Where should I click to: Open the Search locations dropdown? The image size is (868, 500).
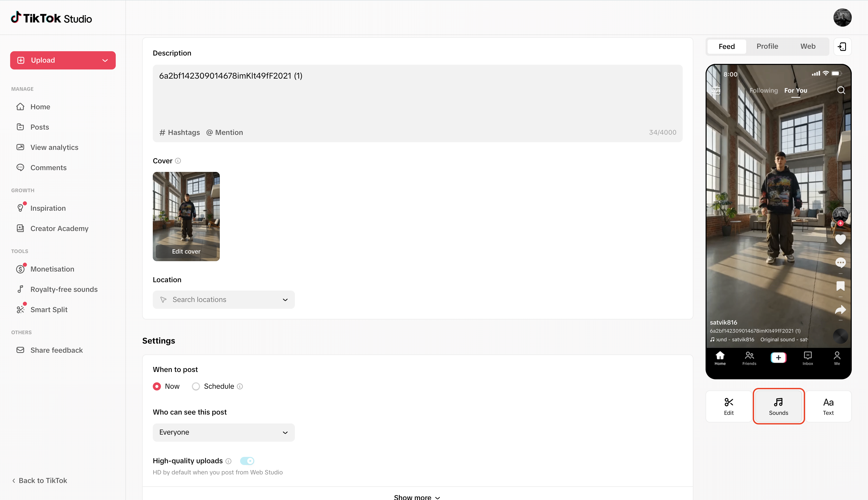coord(223,299)
